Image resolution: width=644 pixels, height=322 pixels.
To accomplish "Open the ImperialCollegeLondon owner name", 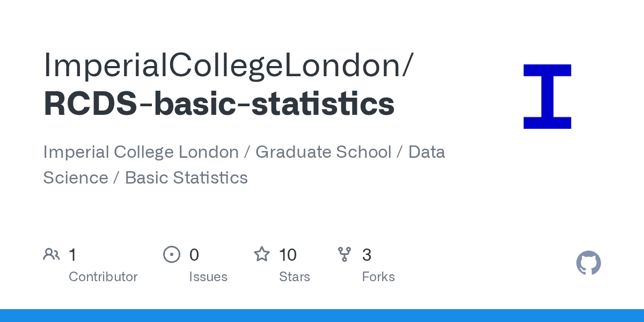I will 228,65.
